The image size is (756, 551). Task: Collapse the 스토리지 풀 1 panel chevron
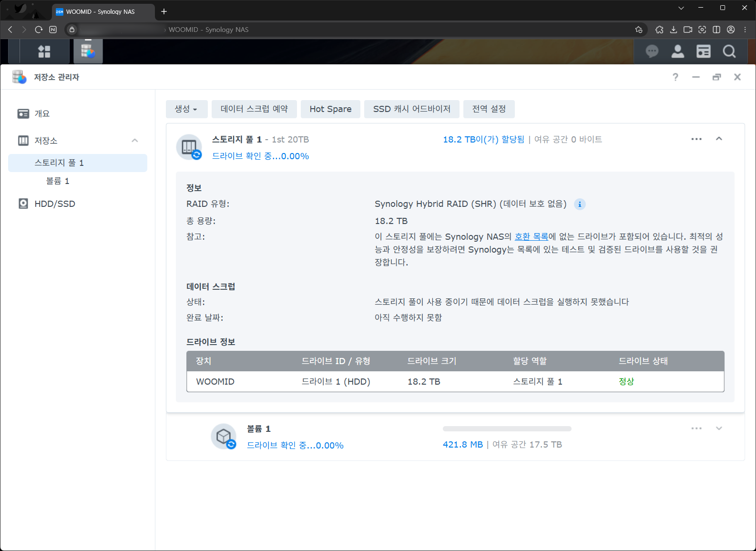(x=719, y=139)
